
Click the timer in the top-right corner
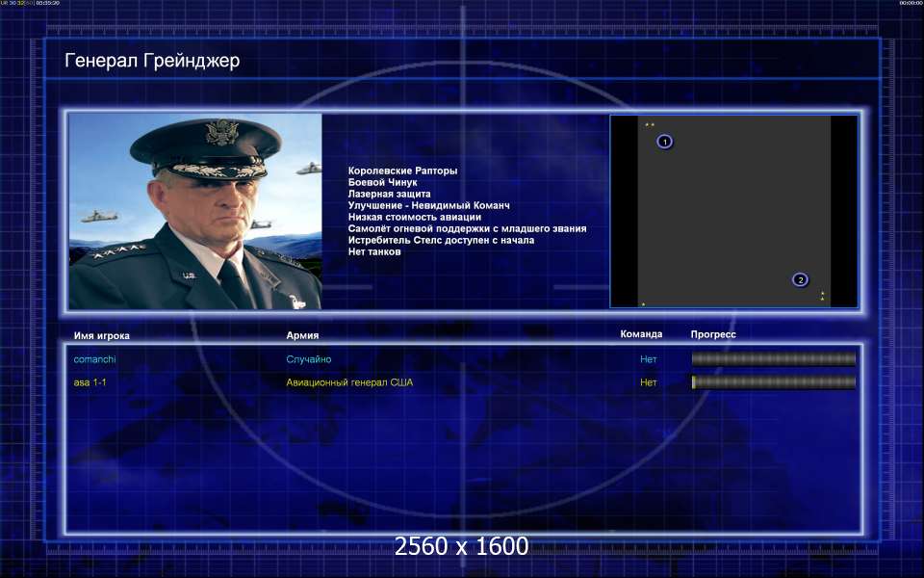[x=910, y=4]
